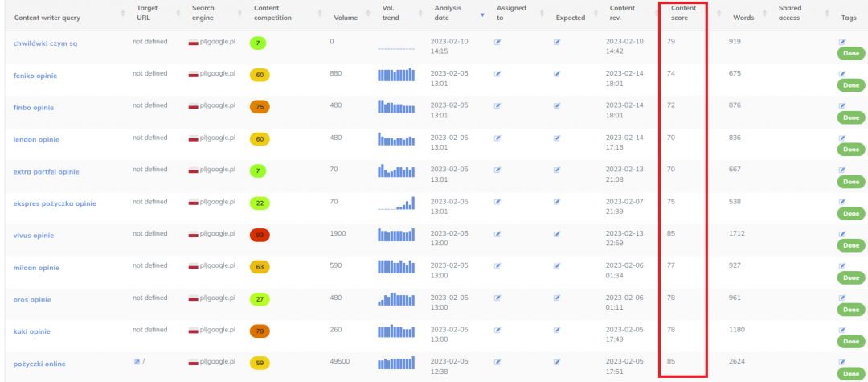This screenshot has height=382, width=868.
Task: Edit tags icon in lendon opinie row
Action: pos(842,138)
